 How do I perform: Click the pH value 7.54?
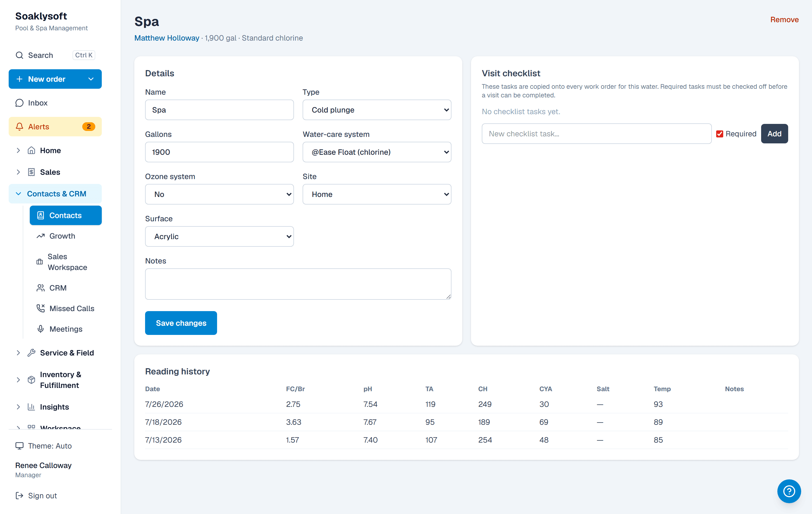click(370, 404)
